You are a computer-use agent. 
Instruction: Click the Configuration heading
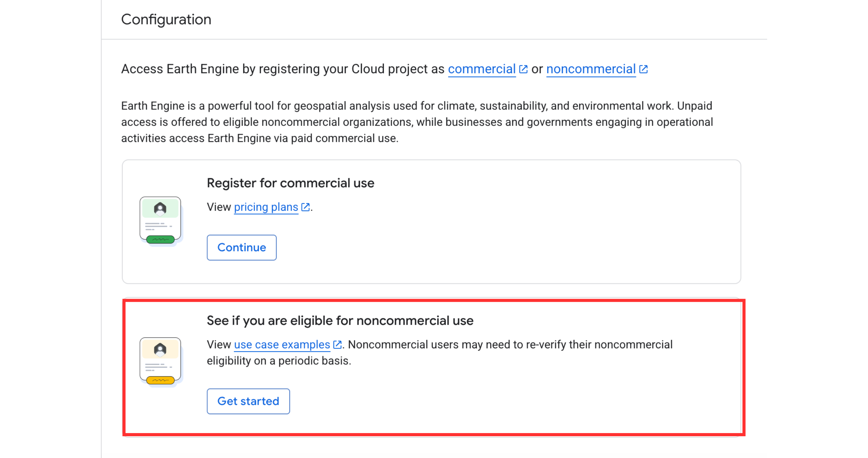[166, 20]
